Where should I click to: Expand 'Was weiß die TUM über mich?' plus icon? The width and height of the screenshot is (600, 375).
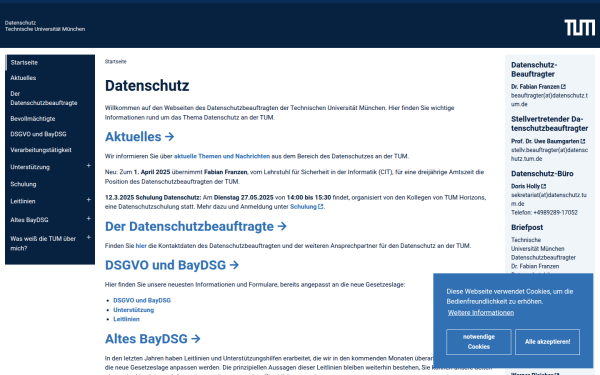[88, 237]
